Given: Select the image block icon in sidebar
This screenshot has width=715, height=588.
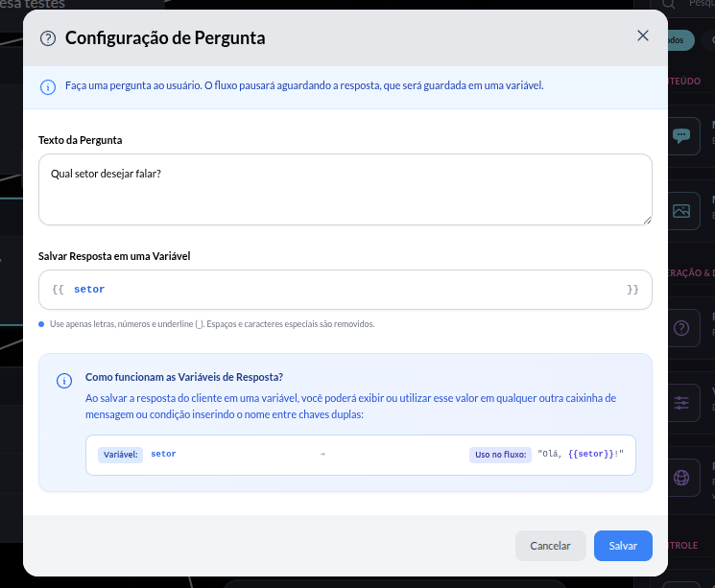Looking at the screenshot, I should (x=681, y=211).
